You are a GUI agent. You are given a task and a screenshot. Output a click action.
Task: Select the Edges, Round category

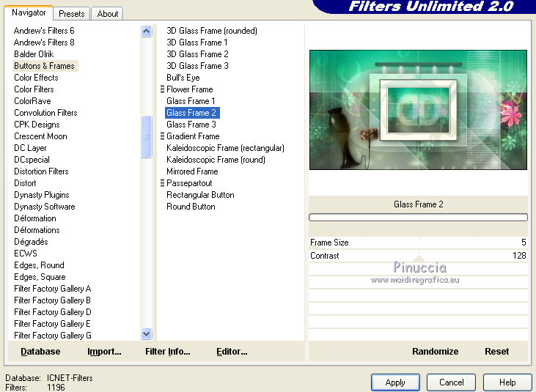click(x=39, y=265)
